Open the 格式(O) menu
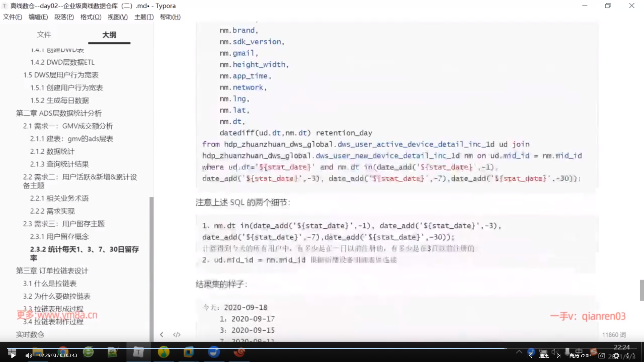The image size is (644, 362). [x=91, y=17]
